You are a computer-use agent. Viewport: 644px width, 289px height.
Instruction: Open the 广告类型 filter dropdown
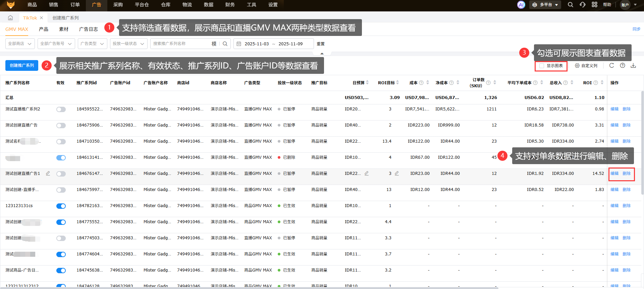(x=93, y=44)
